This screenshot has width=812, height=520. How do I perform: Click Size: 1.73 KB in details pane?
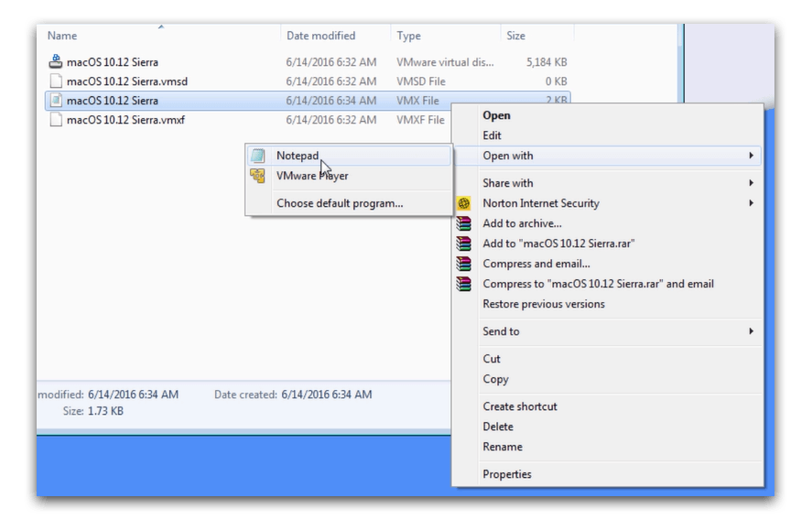click(x=93, y=411)
